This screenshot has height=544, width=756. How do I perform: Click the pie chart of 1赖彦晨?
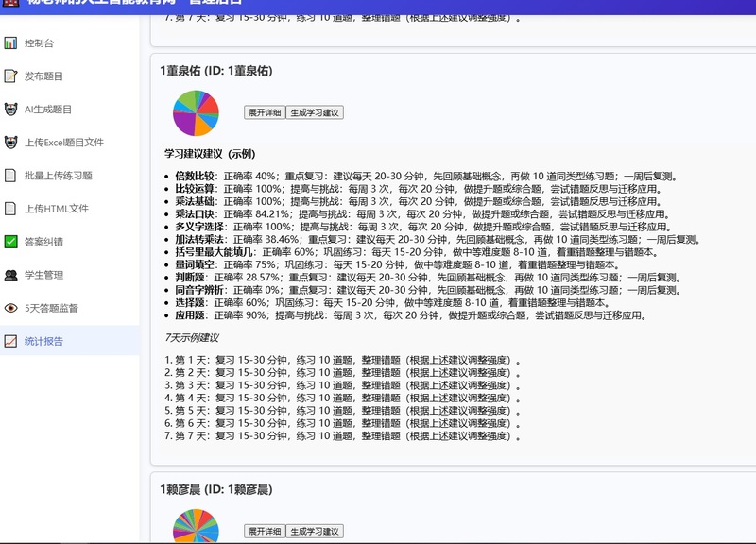[196, 526]
